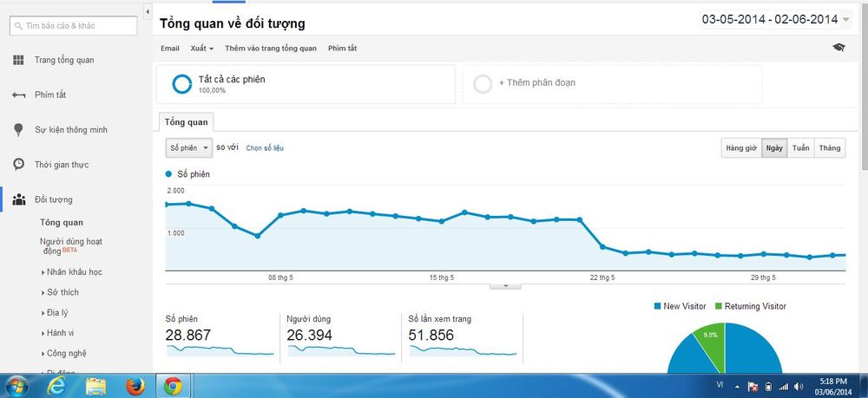Open the Xuất export dropdown
This screenshot has width=868, height=398.
coord(202,49)
